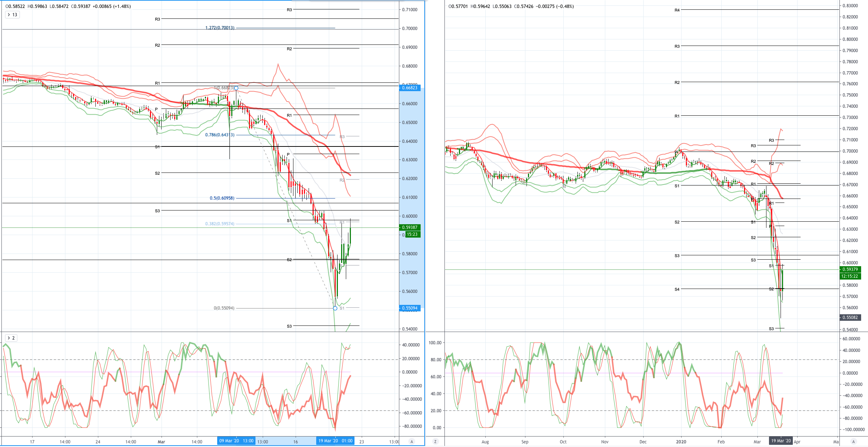Toggle auto-scale A button on right chart

(x=854, y=442)
